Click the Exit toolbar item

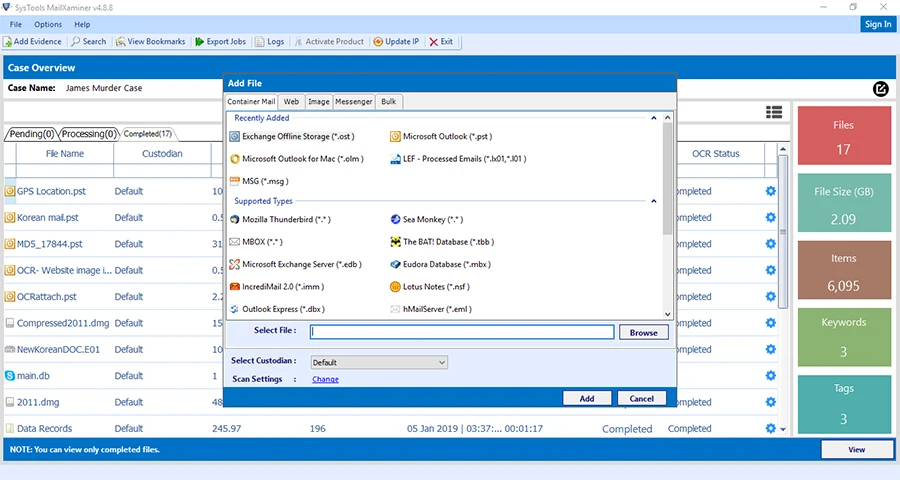(x=441, y=41)
